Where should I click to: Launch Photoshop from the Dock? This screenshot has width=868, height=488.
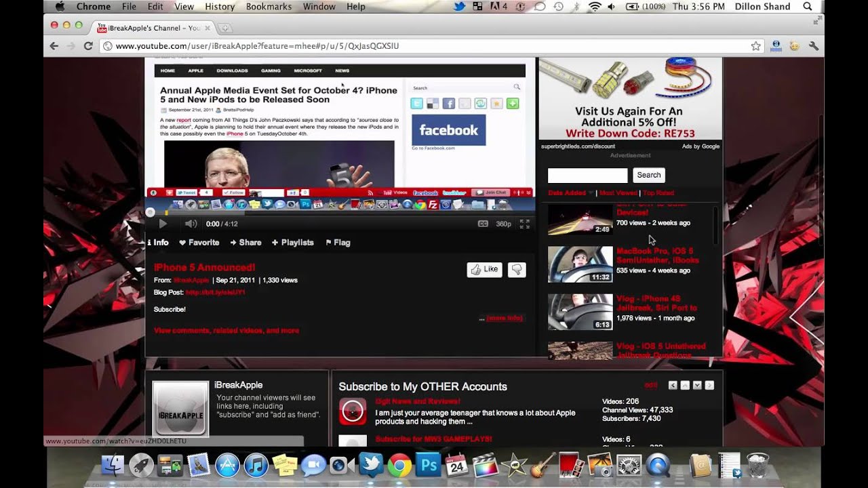click(x=428, y=466)
